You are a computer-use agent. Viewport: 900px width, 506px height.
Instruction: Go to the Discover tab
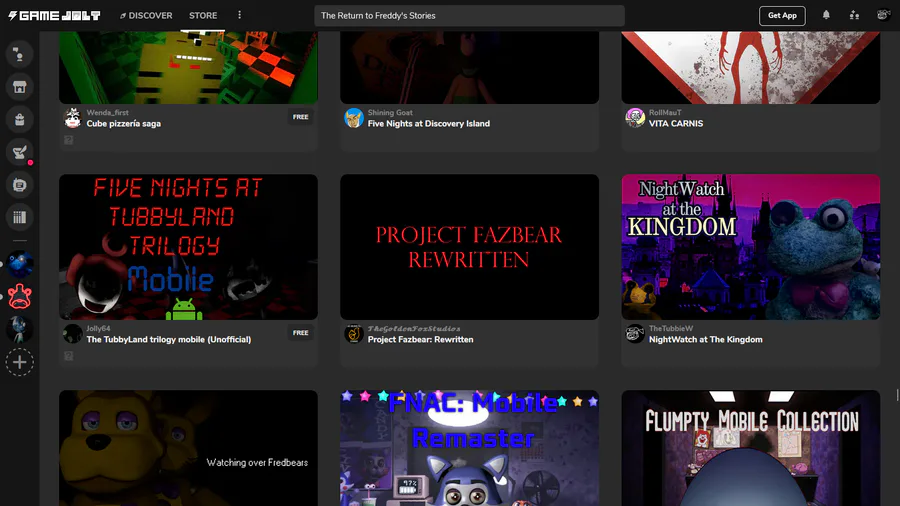point(146,15)
